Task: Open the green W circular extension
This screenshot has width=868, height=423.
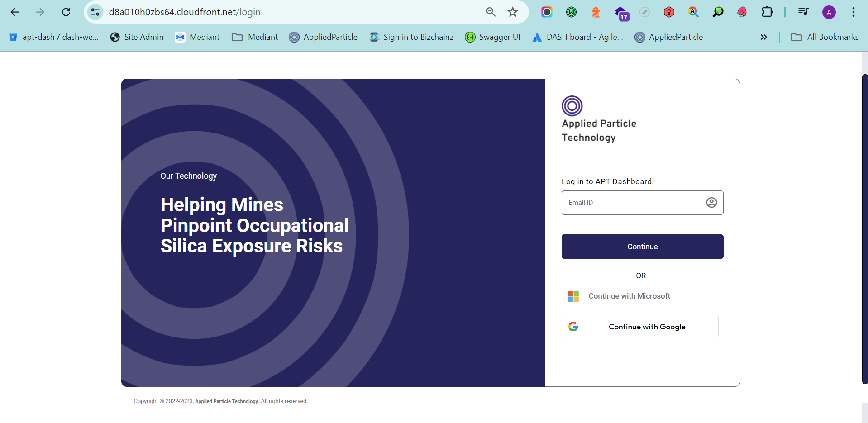Action: coord(571,12)
